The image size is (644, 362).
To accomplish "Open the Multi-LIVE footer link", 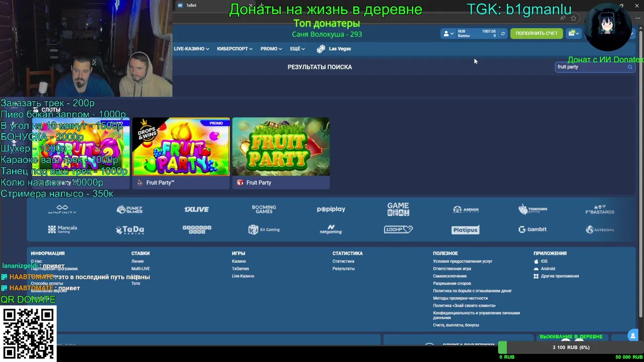I will coord(140,268).
